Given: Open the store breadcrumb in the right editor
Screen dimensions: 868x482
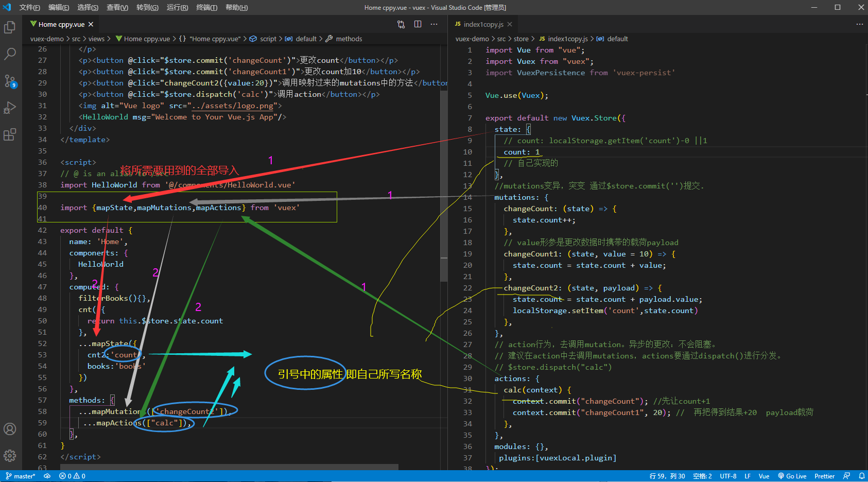Looking at the screenshot, I should pos(521,39).
